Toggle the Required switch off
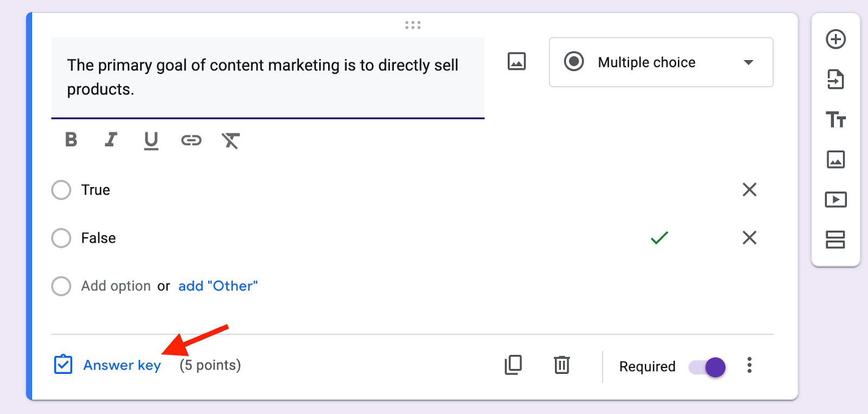Viewport: 868px width, 414px height. coord(707,367)
